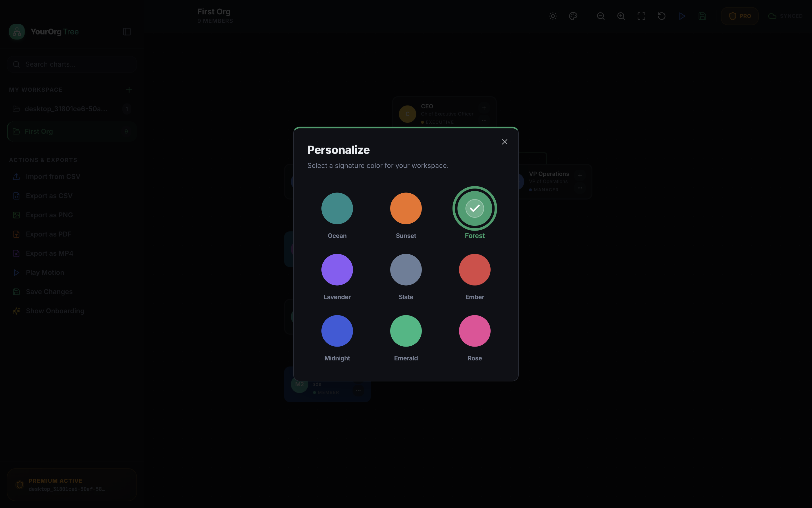Open the First Org chart
812x508 pixels.
tap(72, 131)
